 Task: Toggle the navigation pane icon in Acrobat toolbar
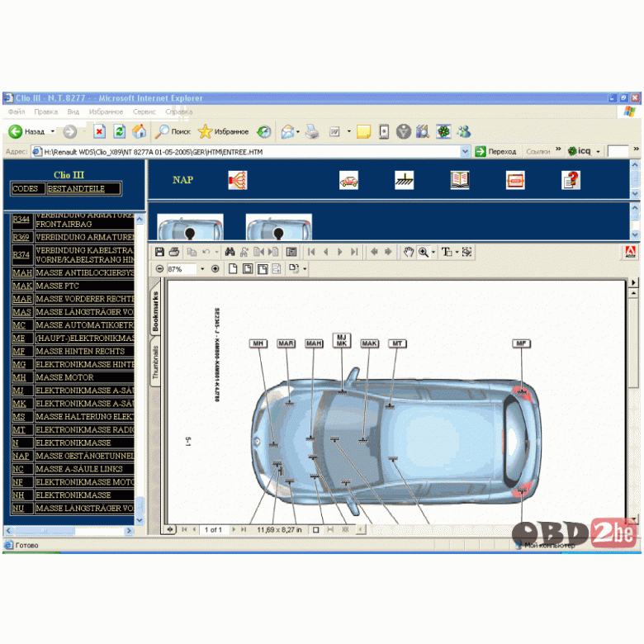291,252
